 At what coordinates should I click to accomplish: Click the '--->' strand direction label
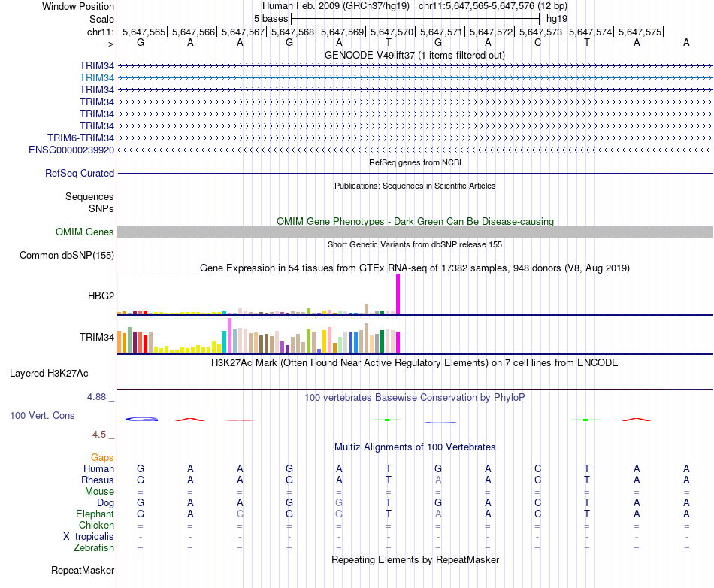tap(106, 44)
